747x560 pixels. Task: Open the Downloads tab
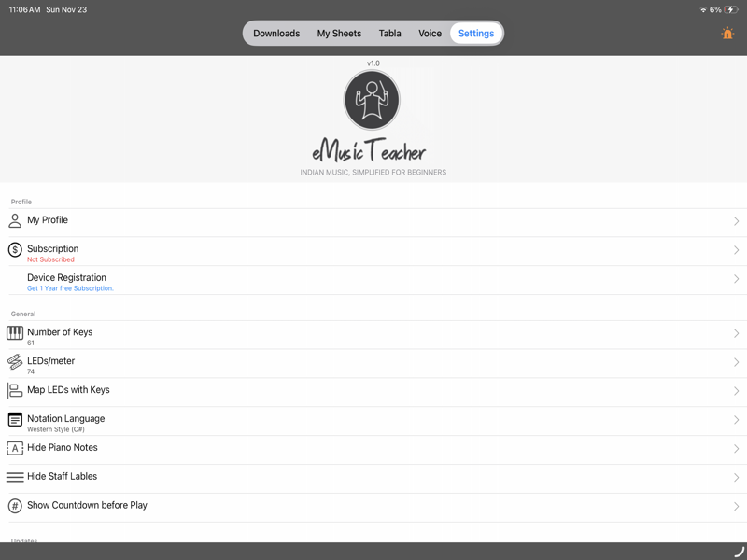pyautogui.click(x=276, y=33)
